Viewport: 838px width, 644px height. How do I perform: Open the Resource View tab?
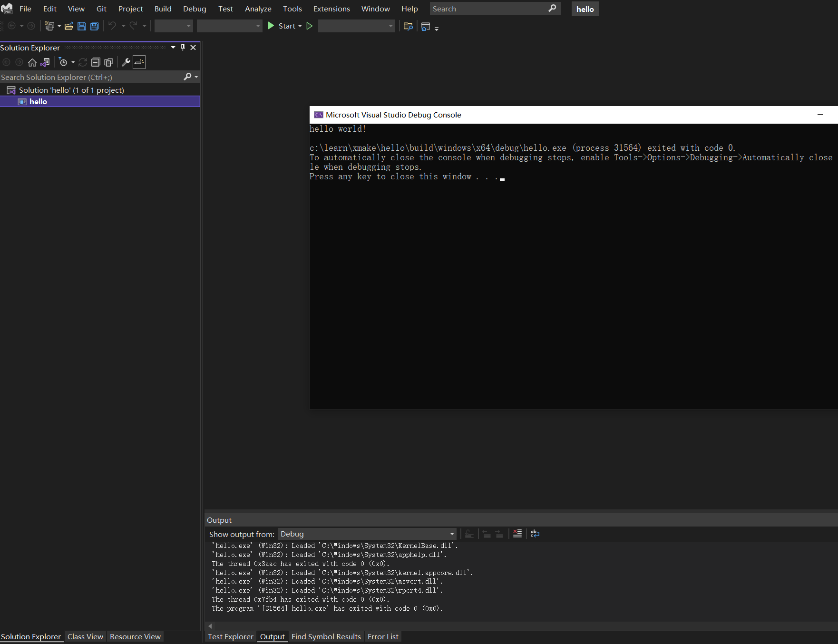coord(135,636)
